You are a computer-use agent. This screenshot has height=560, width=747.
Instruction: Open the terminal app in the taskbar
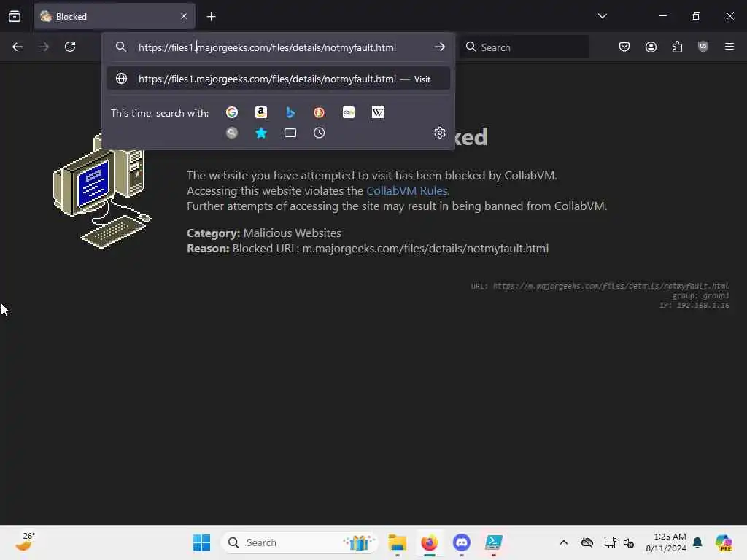click(x=494, y=542)
